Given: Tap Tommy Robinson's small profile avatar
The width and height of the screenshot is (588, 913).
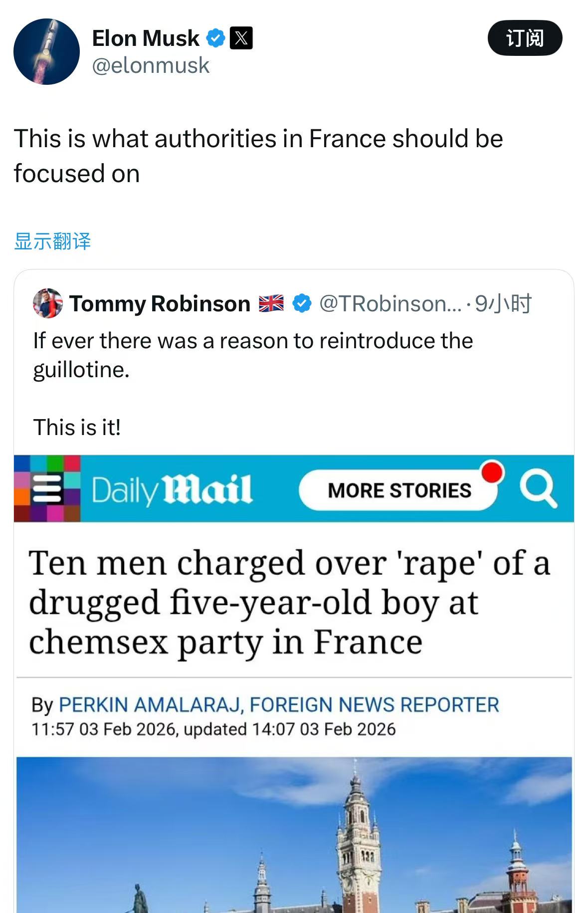Looking at the screenshot, I should 48,303.
